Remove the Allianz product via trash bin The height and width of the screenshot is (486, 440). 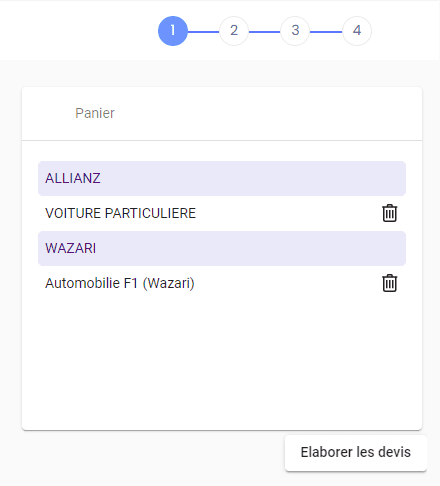[x=389, y=213]
